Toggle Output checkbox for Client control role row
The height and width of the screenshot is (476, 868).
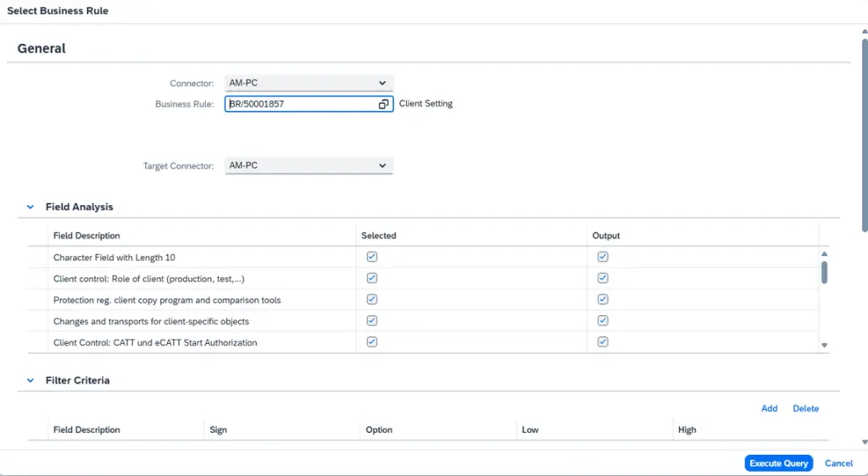(x=603, y=278)
